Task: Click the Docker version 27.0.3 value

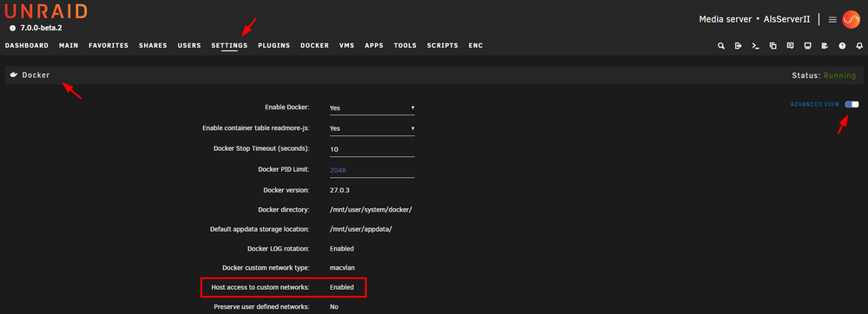Action: tap(340, 190)
